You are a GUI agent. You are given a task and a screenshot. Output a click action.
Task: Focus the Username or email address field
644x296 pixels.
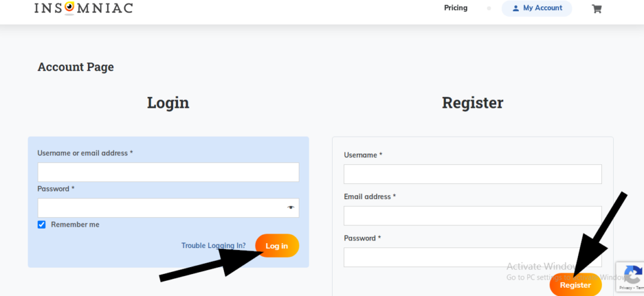click(x=169, y=173)
